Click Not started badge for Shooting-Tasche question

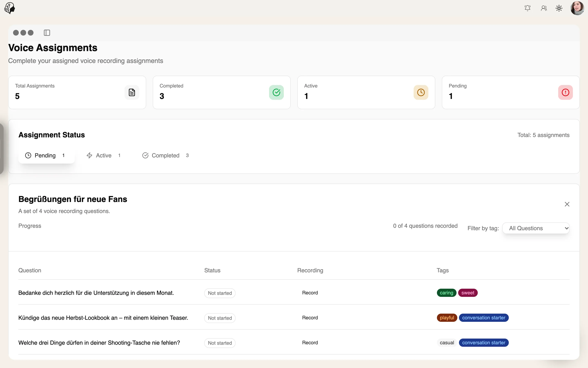(220, 343)
